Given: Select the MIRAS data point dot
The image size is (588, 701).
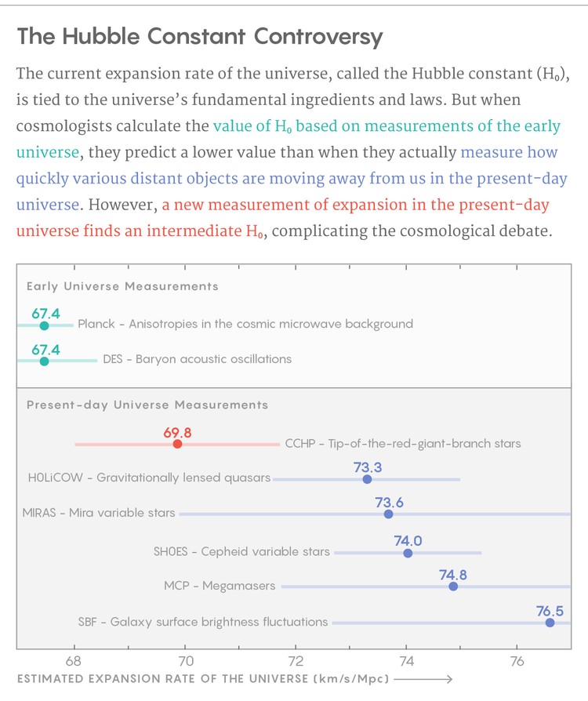Looking at the screenshot, I should point(388,514).
